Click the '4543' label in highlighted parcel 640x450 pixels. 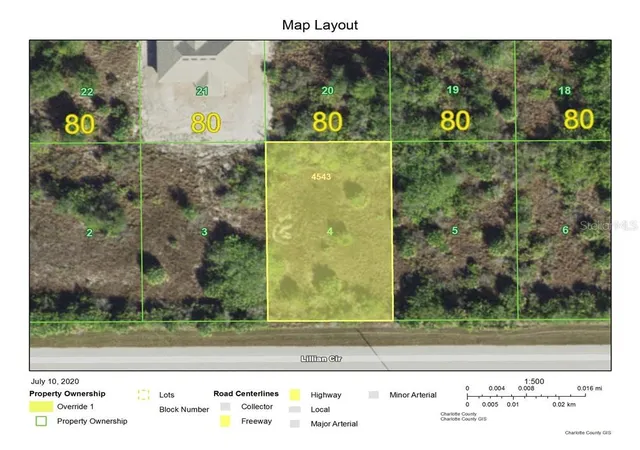click(321, 176)
